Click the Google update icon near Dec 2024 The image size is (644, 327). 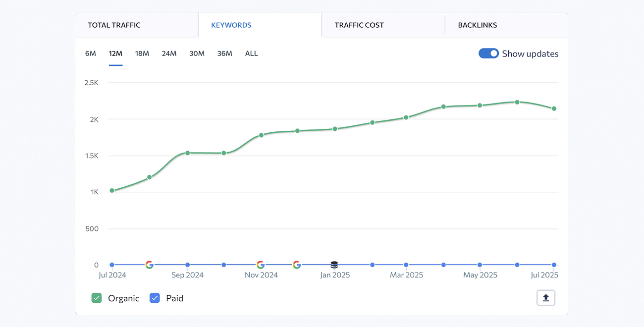[297, 265]
